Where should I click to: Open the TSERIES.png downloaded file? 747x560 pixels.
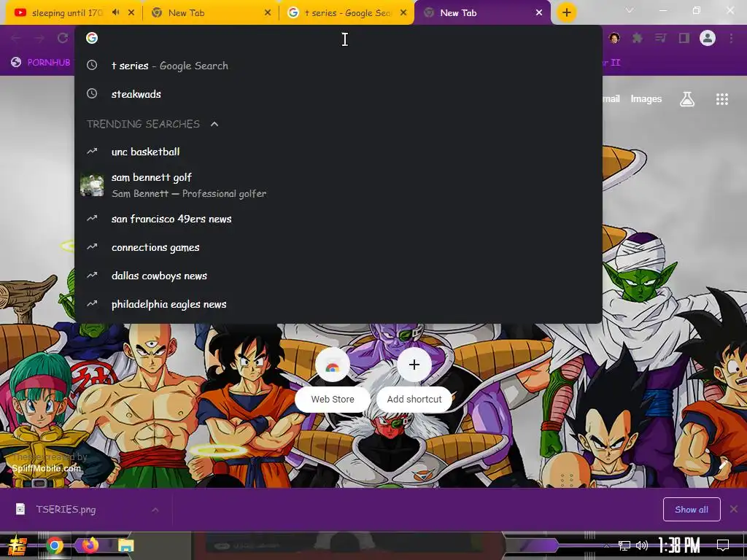(x=66, y=510)
